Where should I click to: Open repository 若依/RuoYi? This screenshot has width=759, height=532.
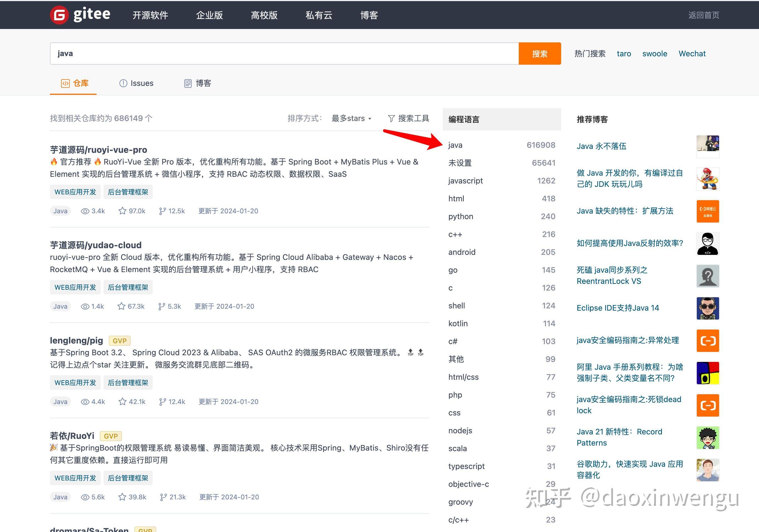72,436
